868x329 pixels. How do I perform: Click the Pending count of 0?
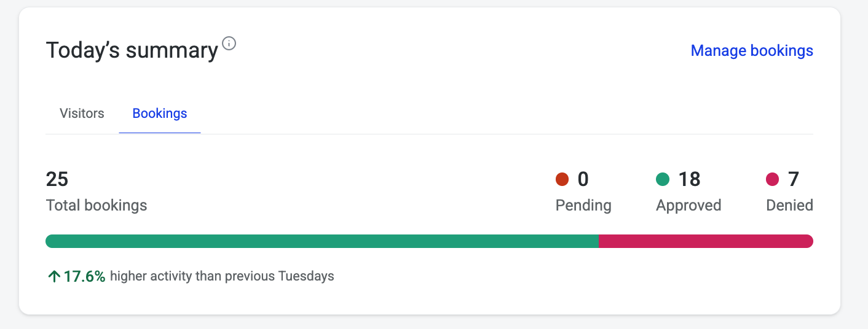coord(583,179)
